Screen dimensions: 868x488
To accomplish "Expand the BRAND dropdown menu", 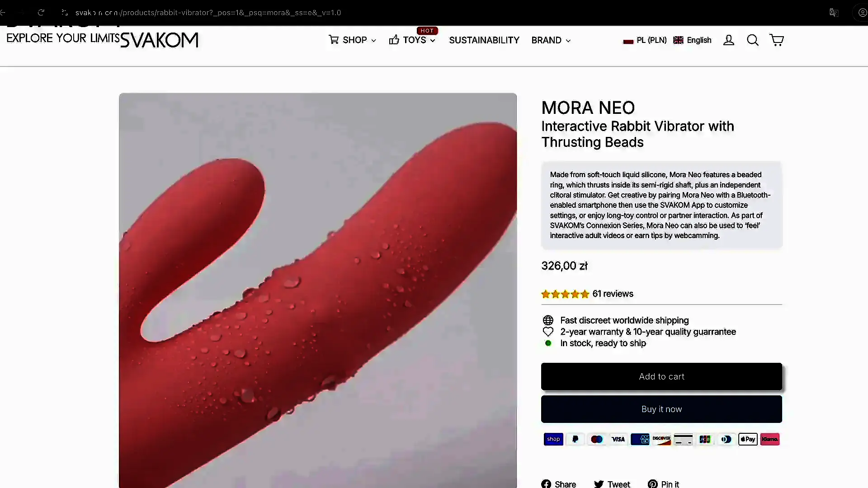I will point(551,40).
